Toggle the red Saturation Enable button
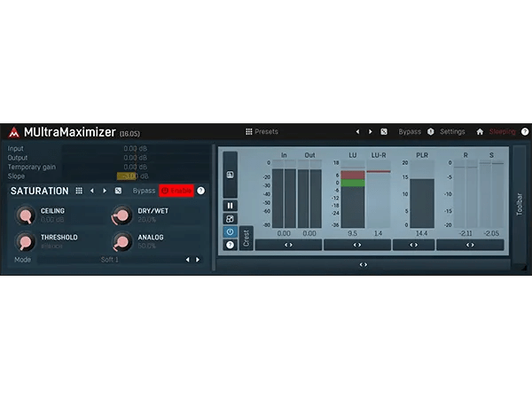The height and width of the screenshot is (399, 532). point(176,191)
